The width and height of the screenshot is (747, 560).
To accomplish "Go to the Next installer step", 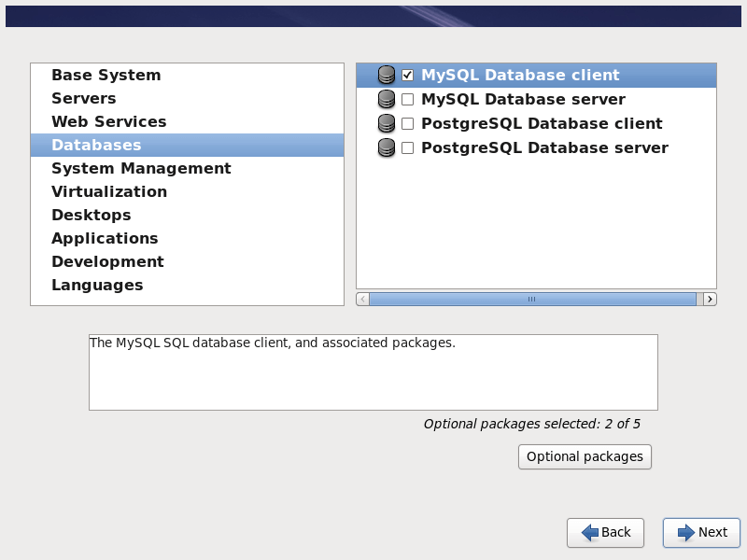I will coord(701,532).
